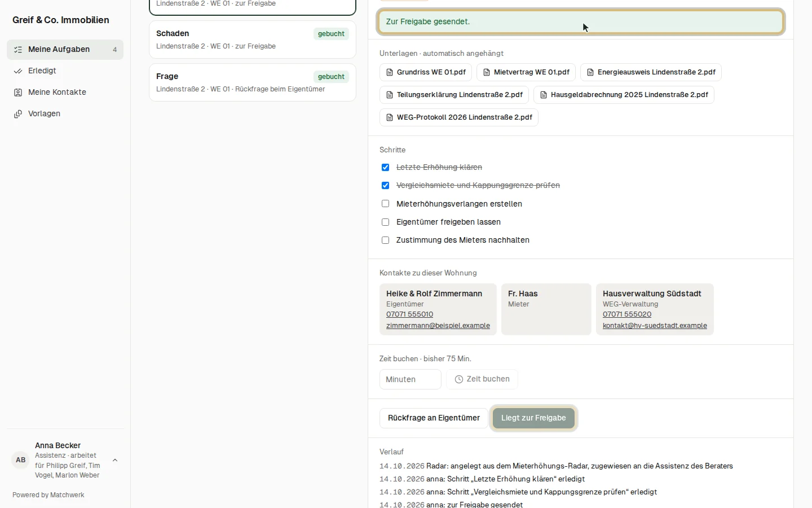Expand Anna Becker account chevron
Viewport: 812px width, 508px height.
click(115, 460)
